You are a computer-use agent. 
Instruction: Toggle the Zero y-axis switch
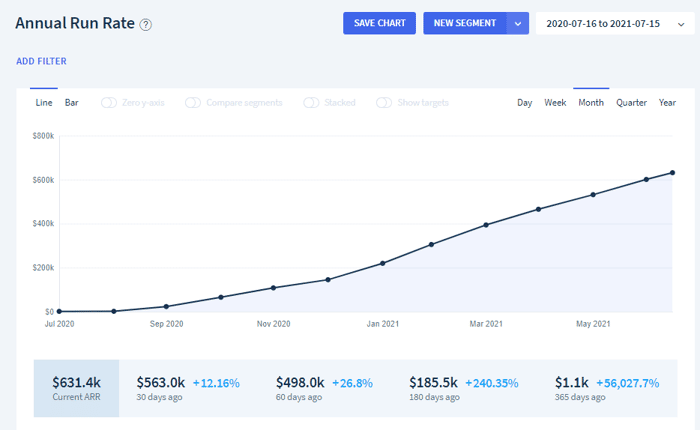[108, 103]
